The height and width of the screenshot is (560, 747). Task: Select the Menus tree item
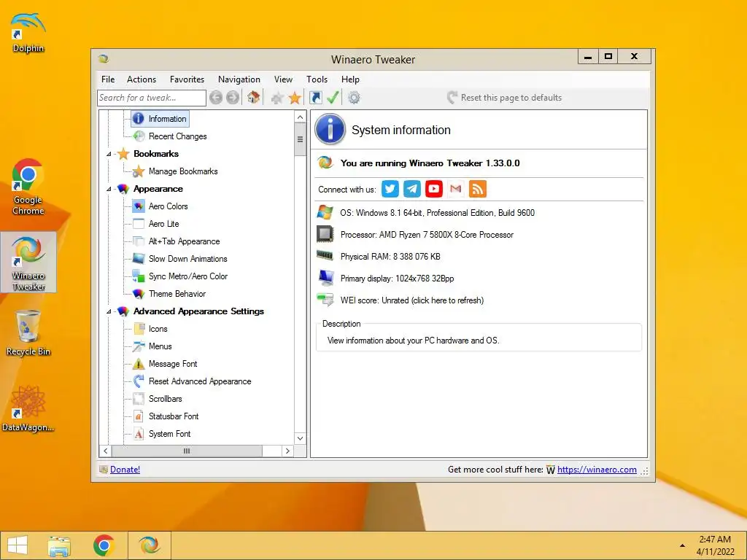[x=160, y=346]
